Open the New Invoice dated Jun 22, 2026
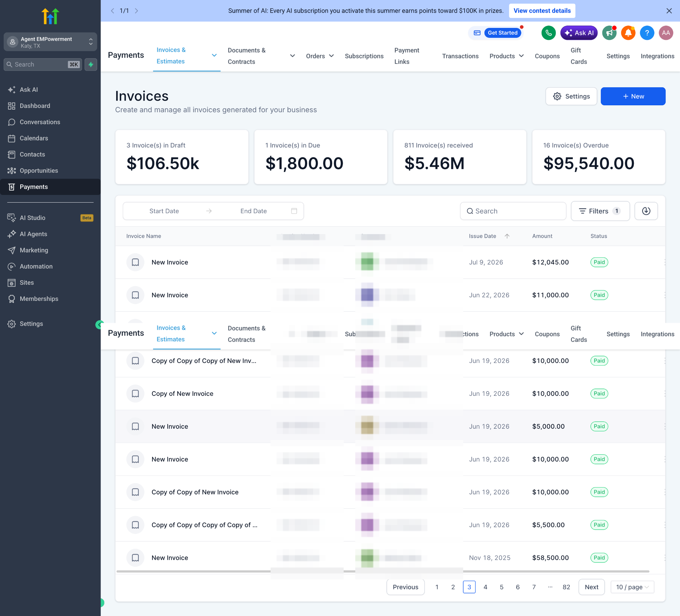 170,295
